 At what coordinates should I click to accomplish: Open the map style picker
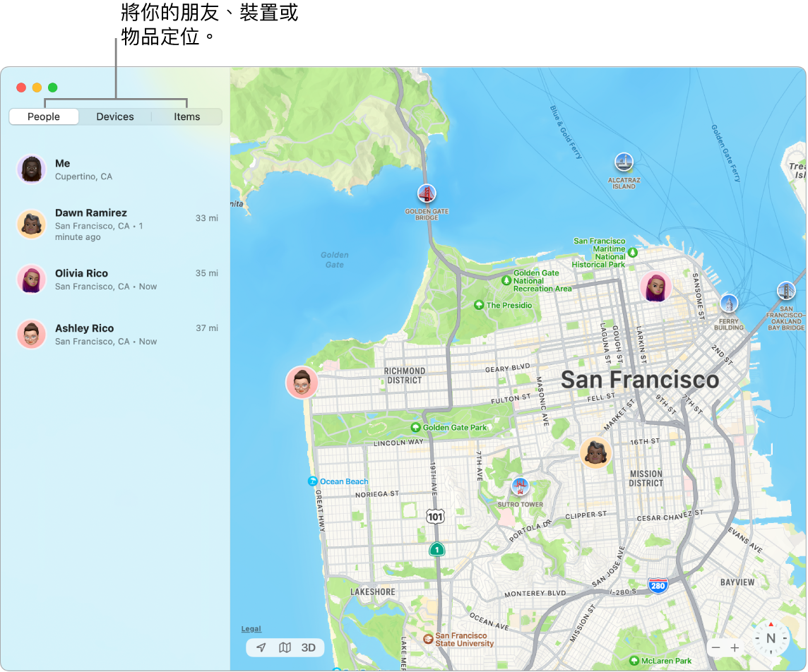pyautogui.click(x=285, y=647)
